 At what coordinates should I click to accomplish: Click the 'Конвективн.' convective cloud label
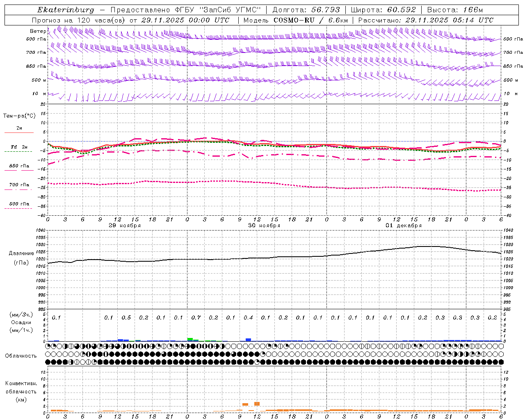pyautogui.click(x=21, y=383)
